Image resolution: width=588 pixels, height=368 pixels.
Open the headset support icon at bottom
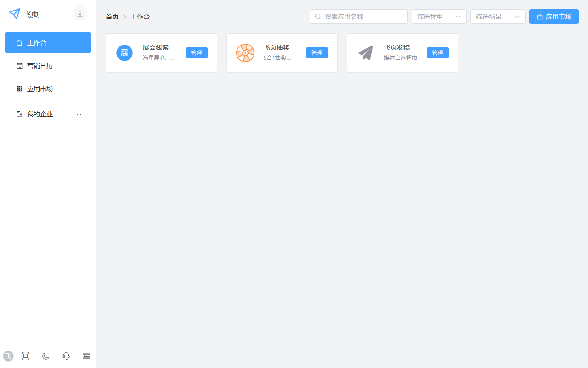(66, 356)
